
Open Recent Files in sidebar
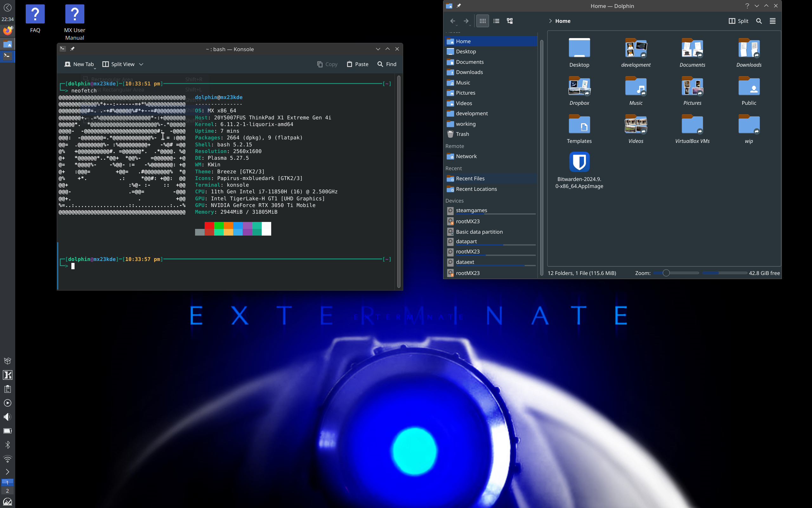point(491,178)
